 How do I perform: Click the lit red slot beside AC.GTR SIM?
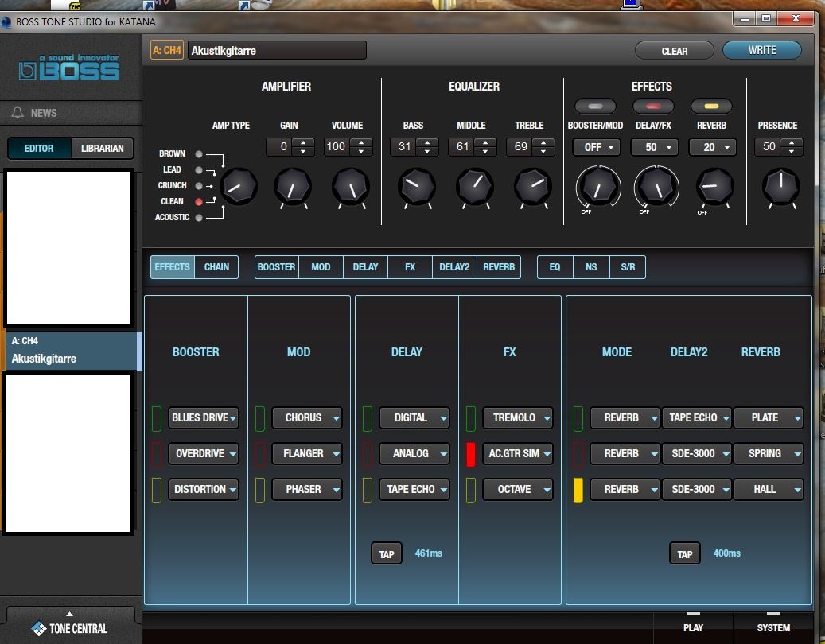pos(471,454)
